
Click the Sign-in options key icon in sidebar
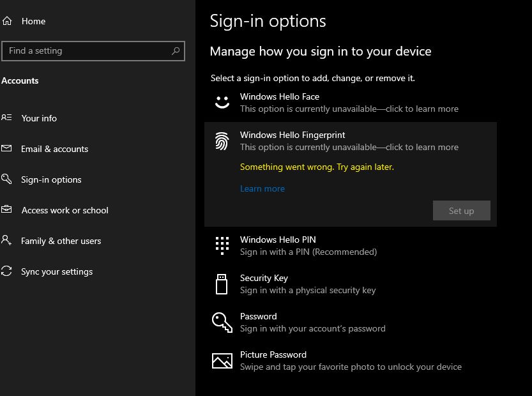[x=6, y=179]
